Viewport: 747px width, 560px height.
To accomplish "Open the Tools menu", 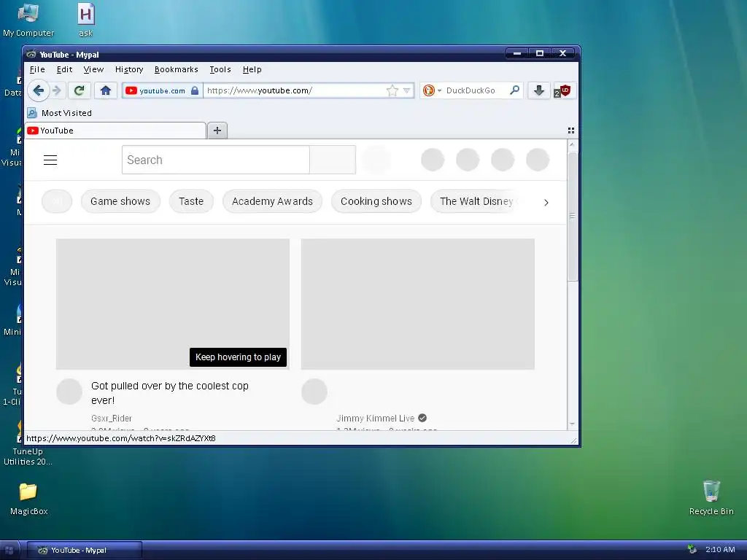I will (220, 69).
